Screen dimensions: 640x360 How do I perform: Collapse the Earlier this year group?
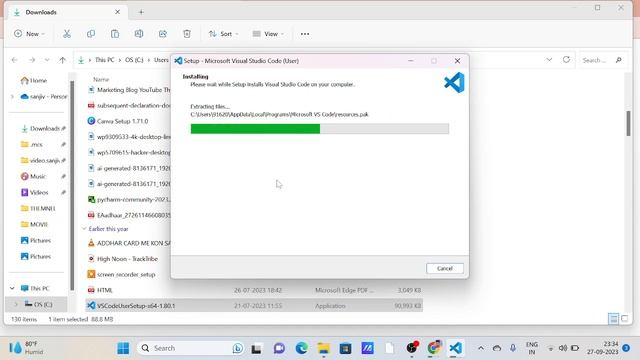tap(84, 229)
